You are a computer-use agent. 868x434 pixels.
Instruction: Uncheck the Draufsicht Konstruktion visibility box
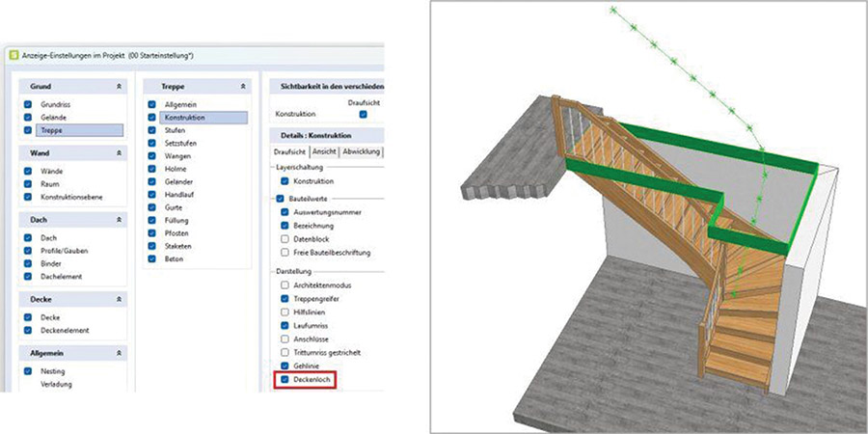363,114
